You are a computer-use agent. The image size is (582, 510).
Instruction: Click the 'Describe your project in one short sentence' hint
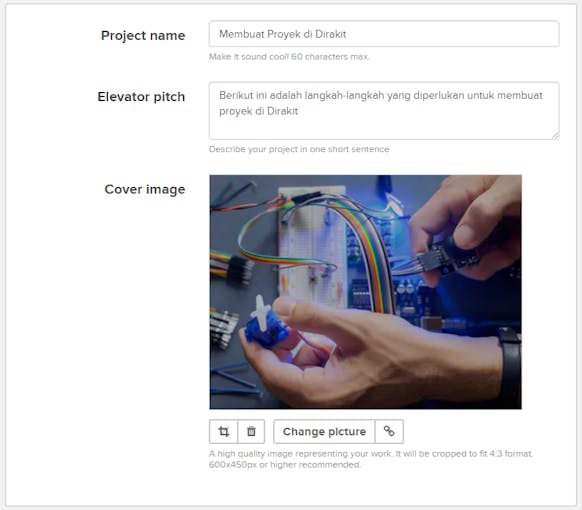[x=299, y=149]
